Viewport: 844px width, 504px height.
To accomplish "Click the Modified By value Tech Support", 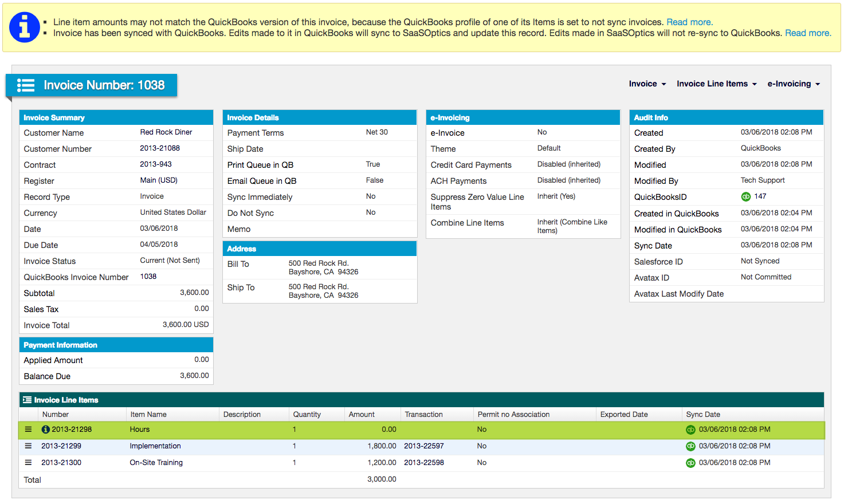I will click(763, 180).
